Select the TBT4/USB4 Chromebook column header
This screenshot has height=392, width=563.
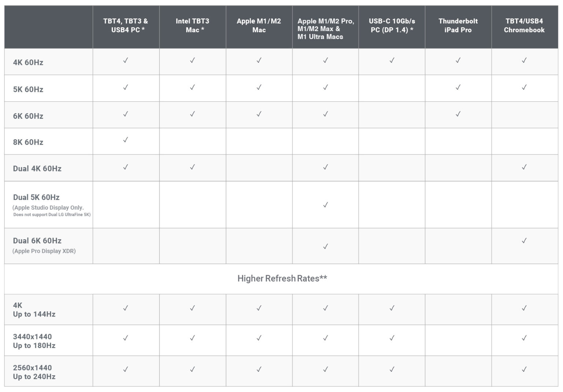[524, 26]
